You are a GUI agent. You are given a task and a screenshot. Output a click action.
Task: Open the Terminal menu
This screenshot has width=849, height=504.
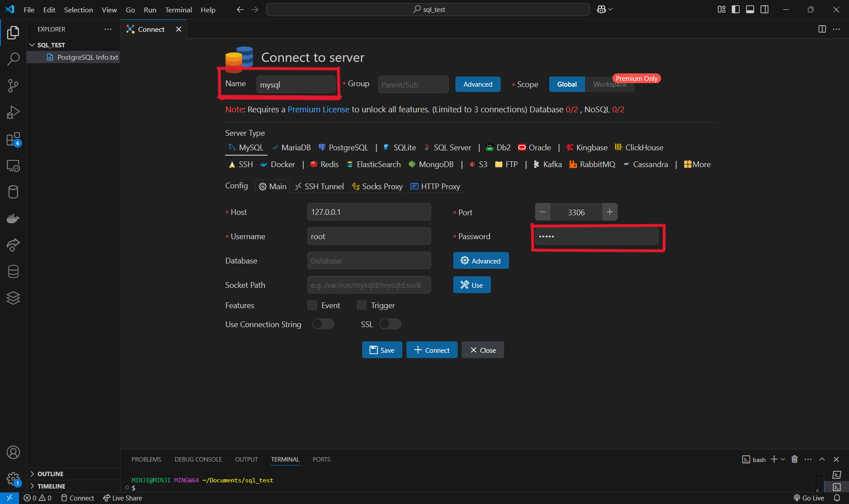(178, 10)
